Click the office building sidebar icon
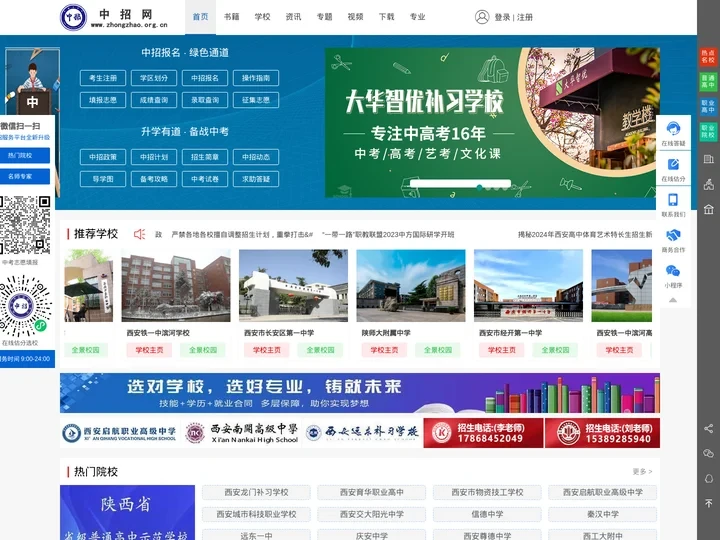720x540 pixels. pos(709,159)
